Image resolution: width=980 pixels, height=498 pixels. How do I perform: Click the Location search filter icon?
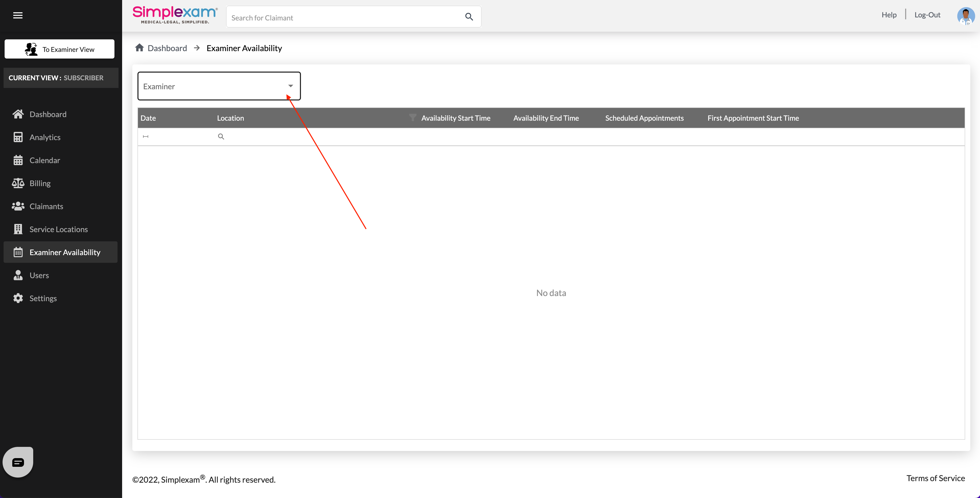(221, 137)
